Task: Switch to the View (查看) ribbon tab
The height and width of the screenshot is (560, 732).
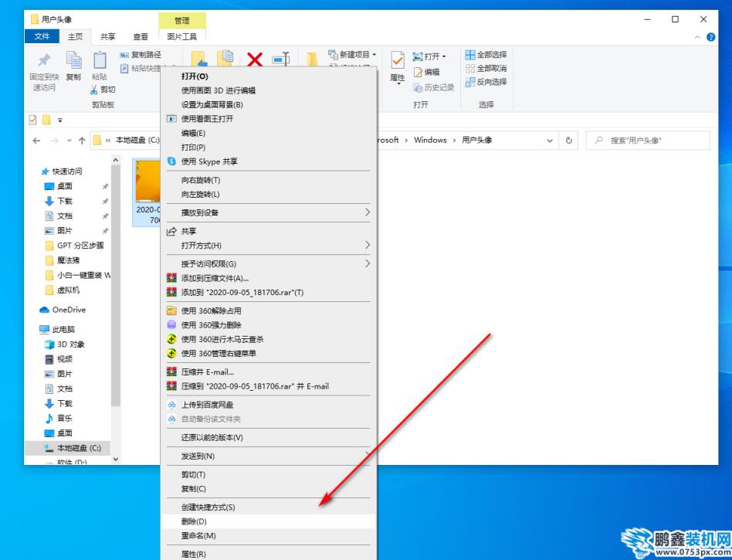Action: pyautogui.click(x=141, y=36)
